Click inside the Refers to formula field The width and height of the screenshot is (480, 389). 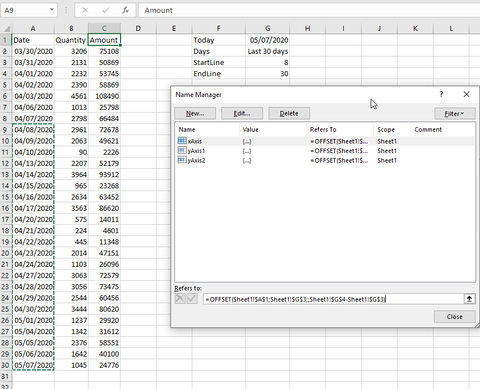click(x=333, y=299)
